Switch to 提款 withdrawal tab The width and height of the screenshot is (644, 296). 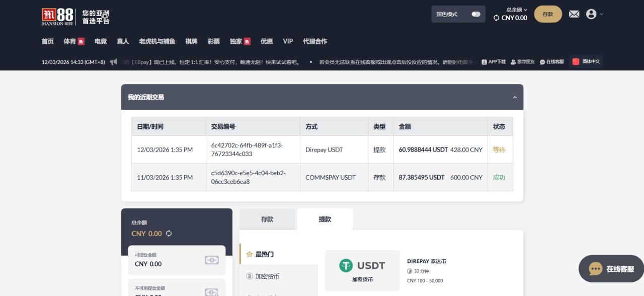[325, 219]
